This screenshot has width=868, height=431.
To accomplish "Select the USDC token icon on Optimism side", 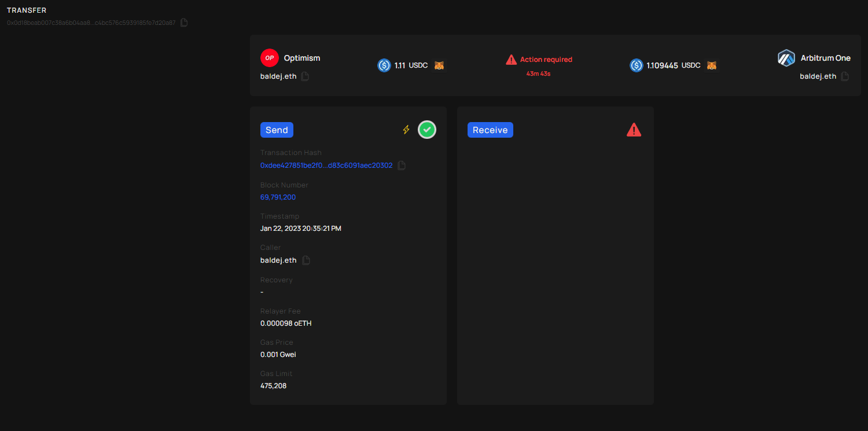I will tap(384, 65).
